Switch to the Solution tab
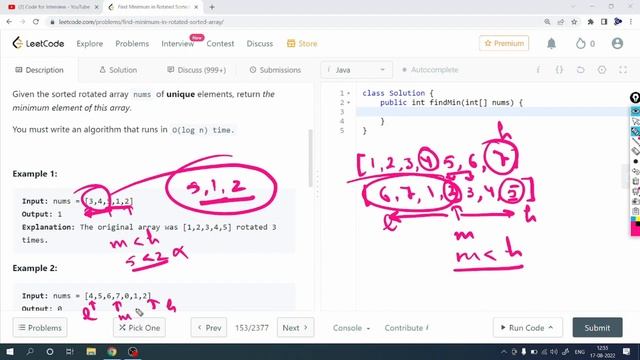640x360 pixels. click(118, 70)
